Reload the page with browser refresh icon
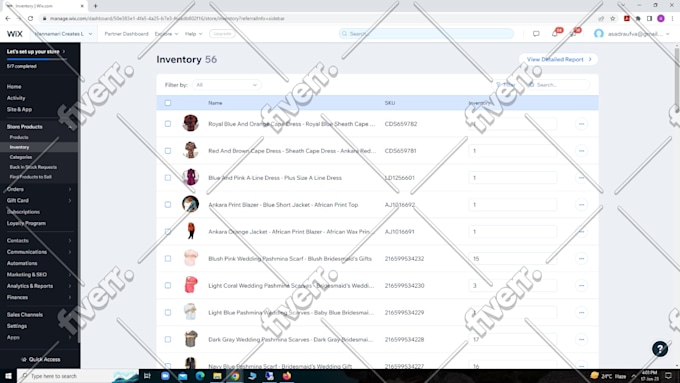Image resolution: width=680 pixels, height=383 pixels. tap(30, 18)
